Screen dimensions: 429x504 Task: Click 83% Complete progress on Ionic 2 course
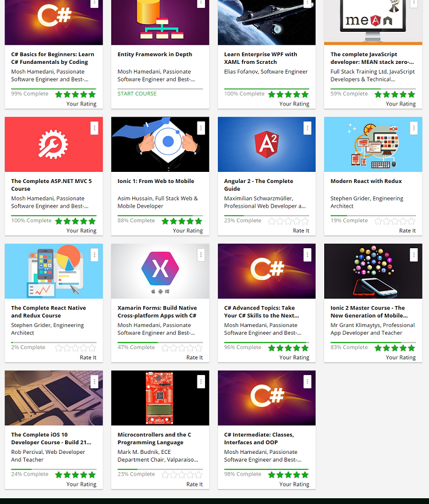tap(349, 347)
